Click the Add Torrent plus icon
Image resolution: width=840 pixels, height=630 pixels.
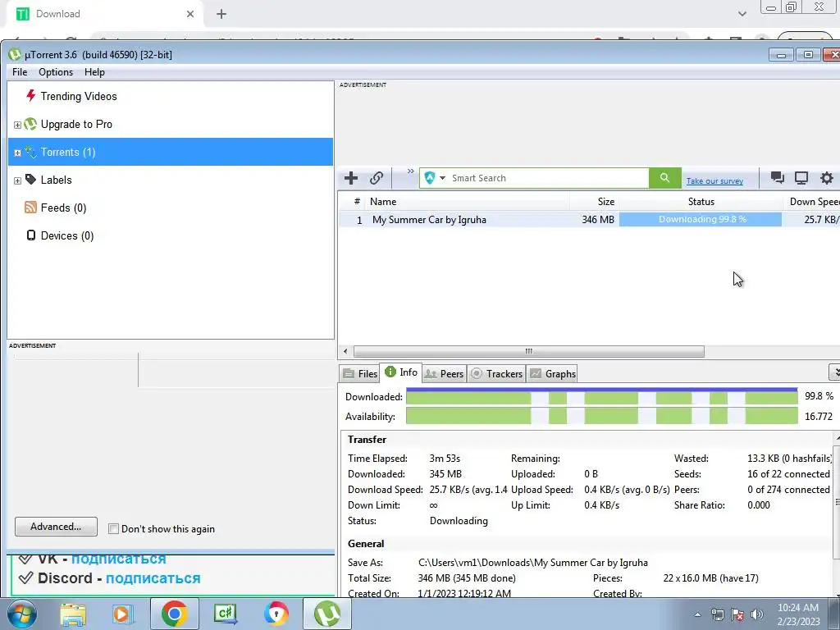click(x=351, y=178)
